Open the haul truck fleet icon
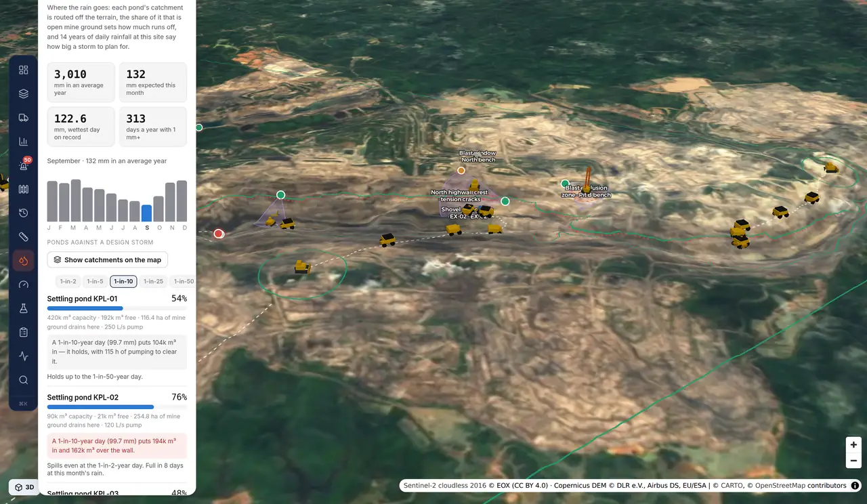Viewport: 867px width, 504px height. 24,118
